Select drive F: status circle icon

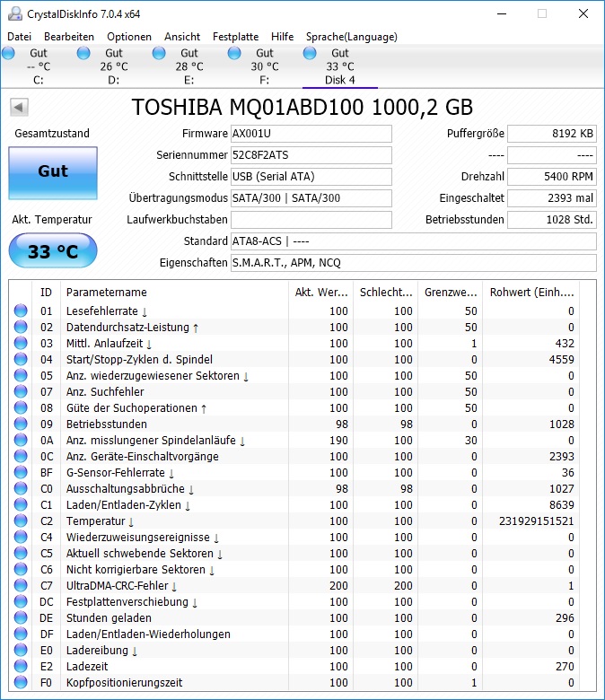(x=234, y=54)
